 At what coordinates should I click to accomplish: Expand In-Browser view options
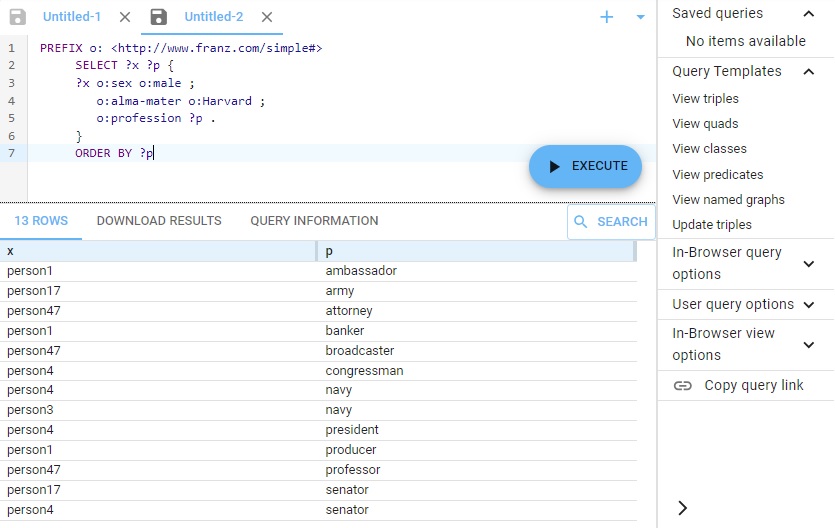[809, 345]
